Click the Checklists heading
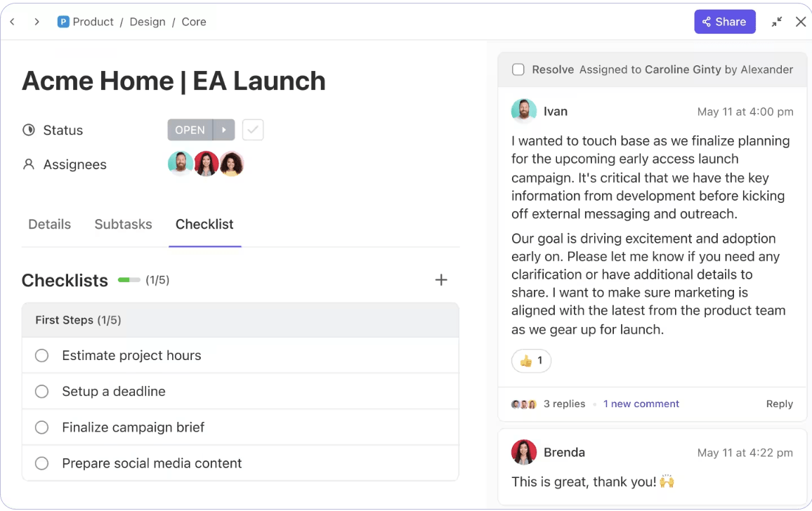The height and width of the screenshot is (511, 812). pos(65,280)
